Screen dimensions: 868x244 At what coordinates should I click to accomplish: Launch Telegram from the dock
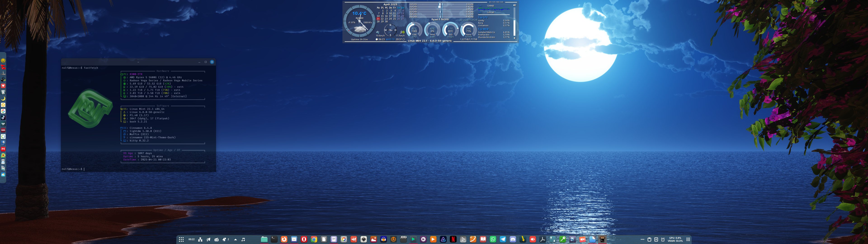(503, 239)
